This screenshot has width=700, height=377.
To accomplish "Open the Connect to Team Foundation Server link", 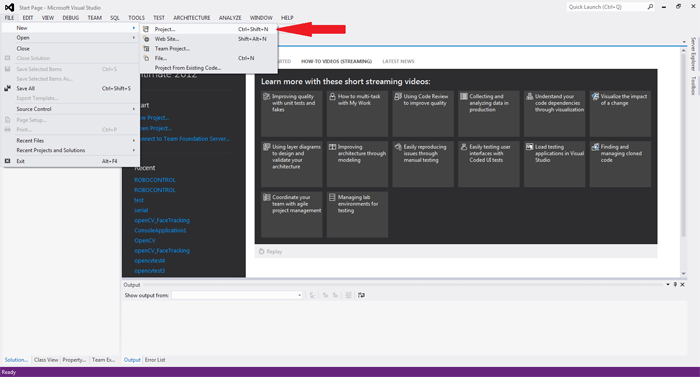I will coord(185,138).
